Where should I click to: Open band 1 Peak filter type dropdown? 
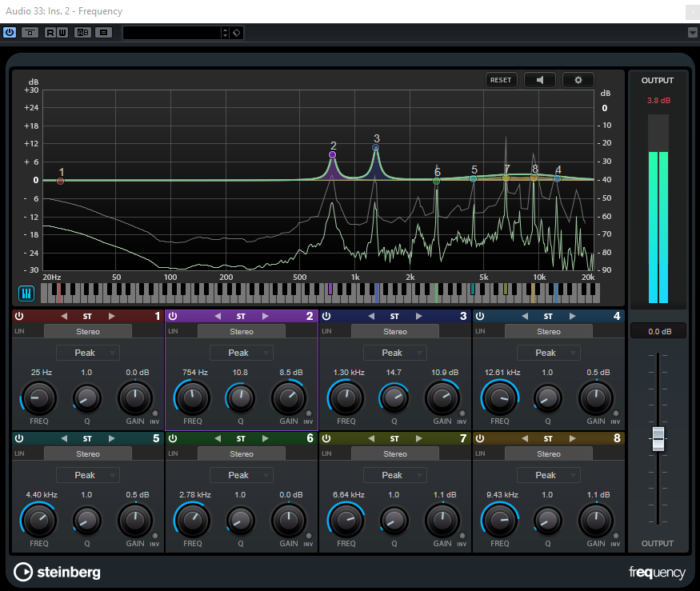click(x=88, y=353)
